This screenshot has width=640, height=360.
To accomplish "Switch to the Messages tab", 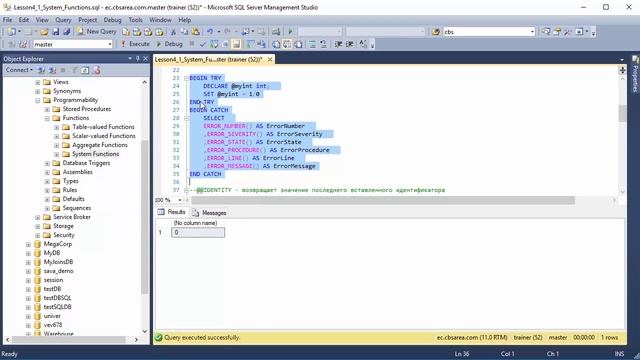I will click(209, 213).
